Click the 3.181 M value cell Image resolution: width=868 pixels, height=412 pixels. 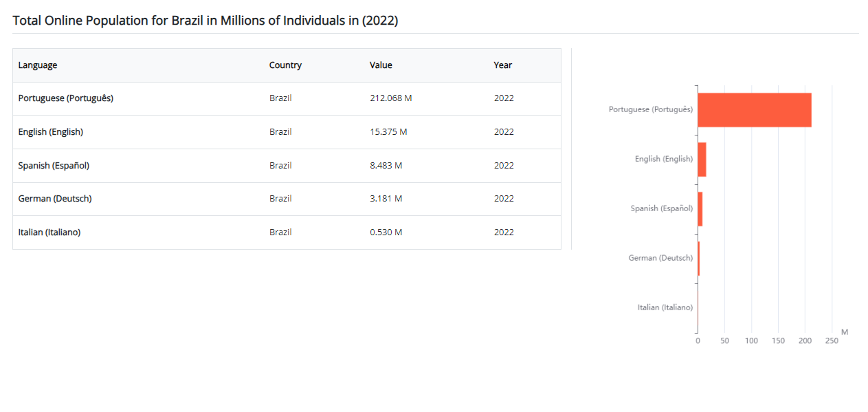tap(386, 199)
